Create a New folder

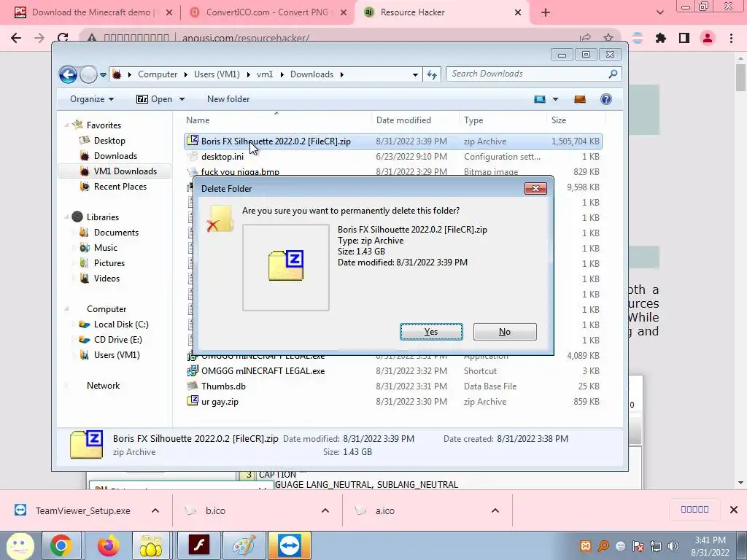(x=228, y=99)
